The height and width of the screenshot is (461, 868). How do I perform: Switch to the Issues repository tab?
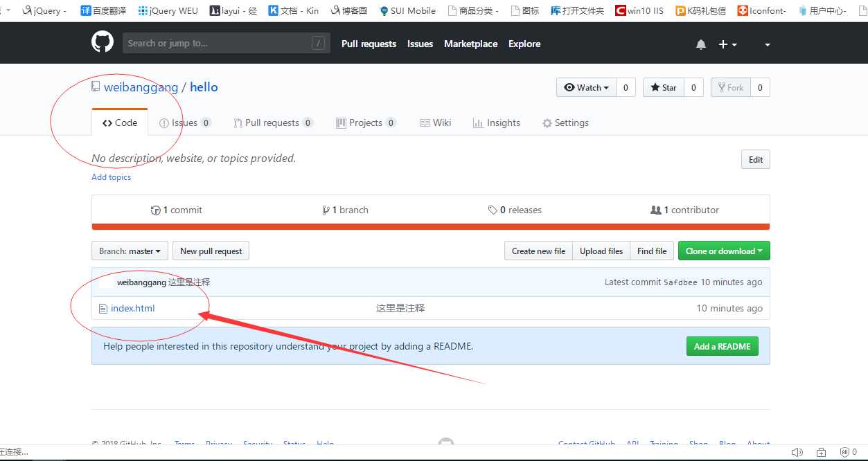coord(185,123)
